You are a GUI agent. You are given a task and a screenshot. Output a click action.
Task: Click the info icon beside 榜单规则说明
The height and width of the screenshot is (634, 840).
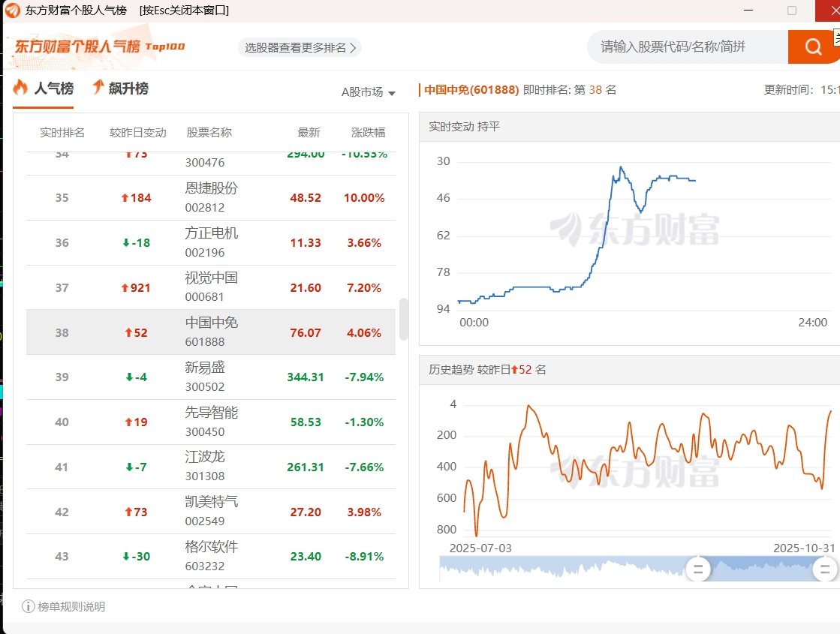[x=28, y=606]
